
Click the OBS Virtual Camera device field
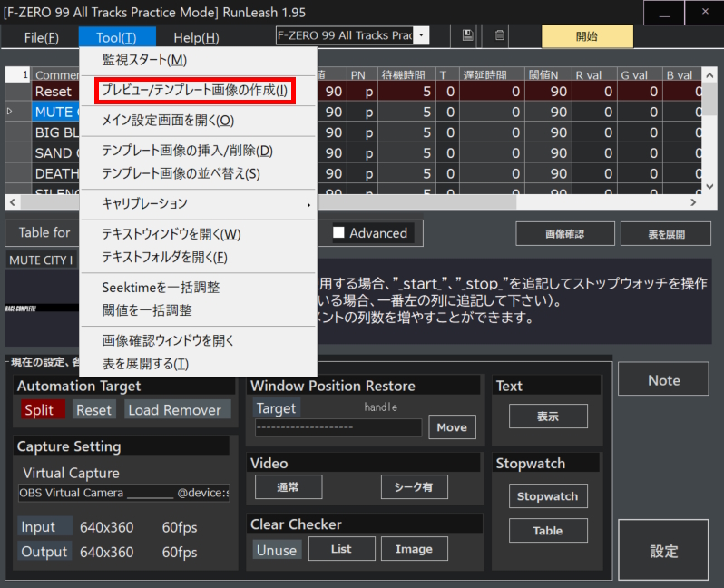(123, 493)
